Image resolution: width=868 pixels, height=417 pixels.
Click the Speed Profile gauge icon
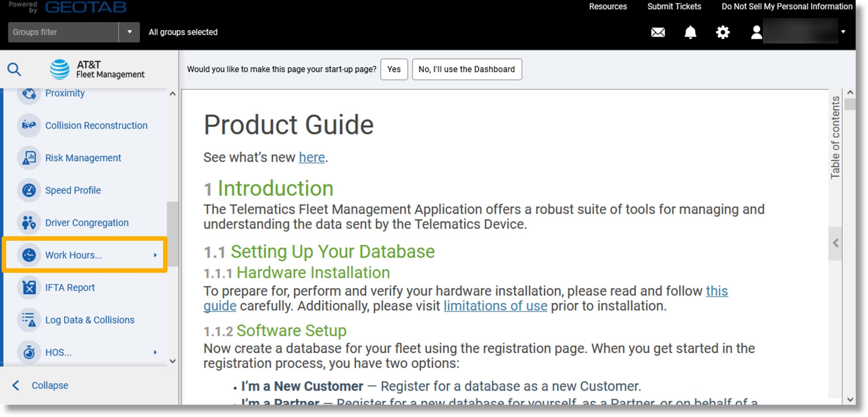tap(29, 190)
